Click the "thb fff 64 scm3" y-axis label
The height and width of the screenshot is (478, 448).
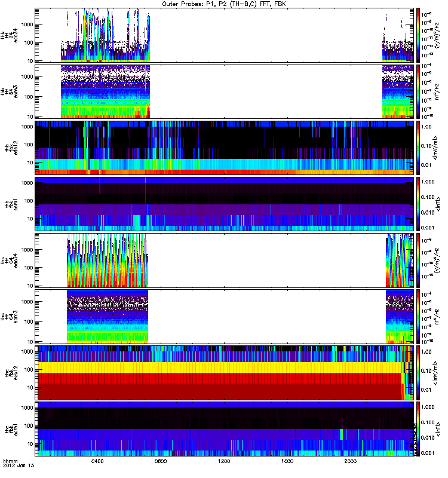coord(9,91)
